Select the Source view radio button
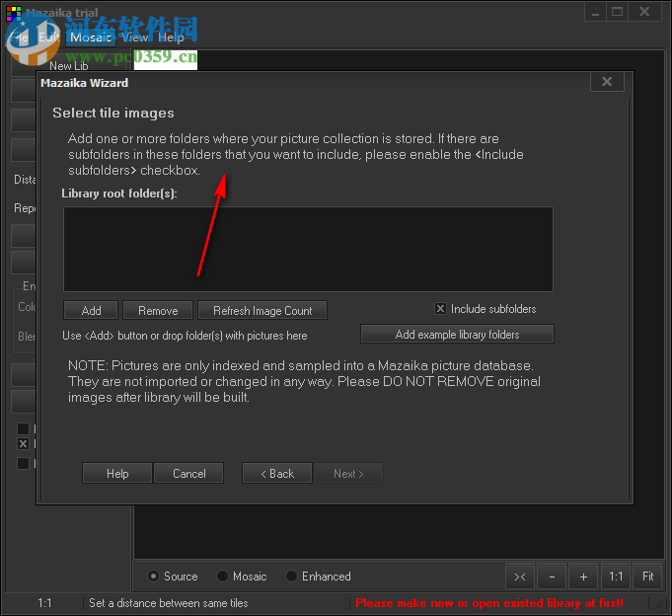This screenshot has width=672, height=616. pyautogui.click(x=153, y=577)
